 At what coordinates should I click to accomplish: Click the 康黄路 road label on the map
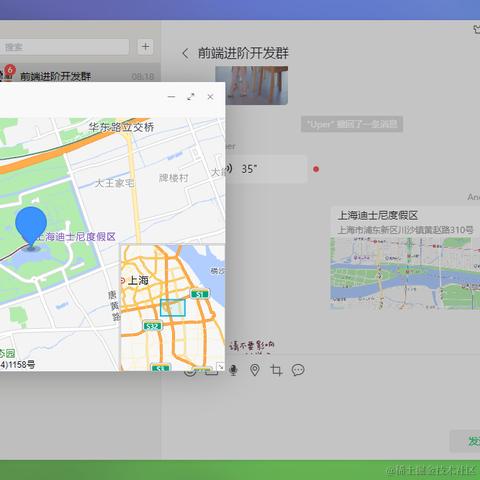tap(114, 306)
